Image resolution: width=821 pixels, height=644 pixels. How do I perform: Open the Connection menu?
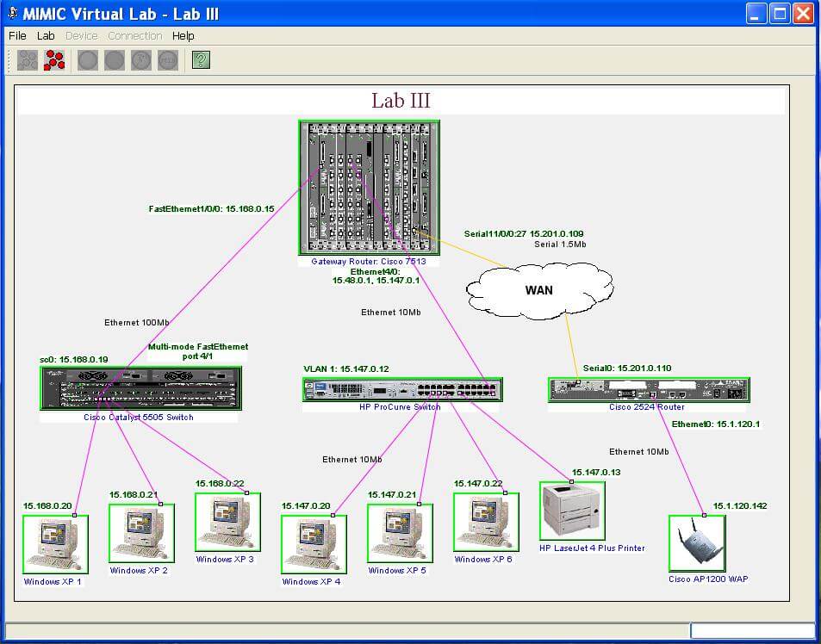[x=135, y=35]
